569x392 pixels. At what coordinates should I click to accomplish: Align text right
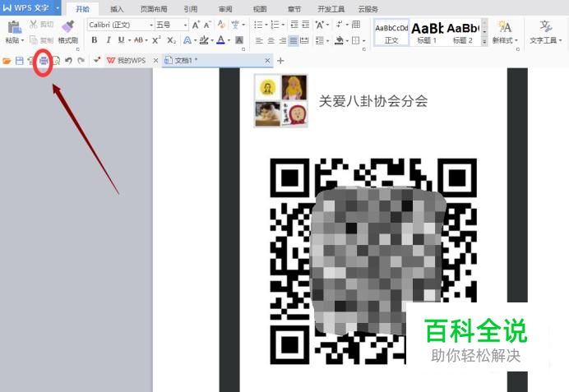pyautogui.click(x=282, y=40)
